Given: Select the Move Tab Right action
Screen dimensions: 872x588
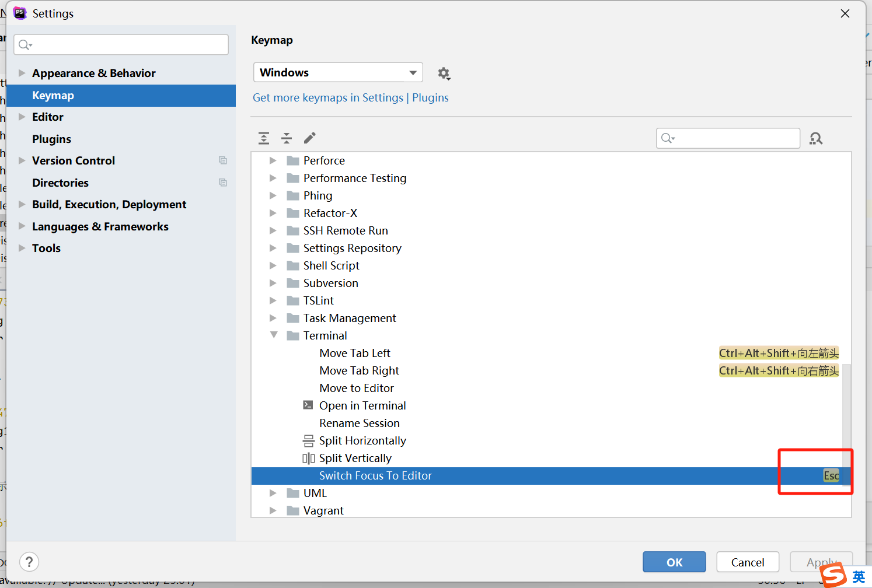Looking at the screenshot, I should click(360, 370).
